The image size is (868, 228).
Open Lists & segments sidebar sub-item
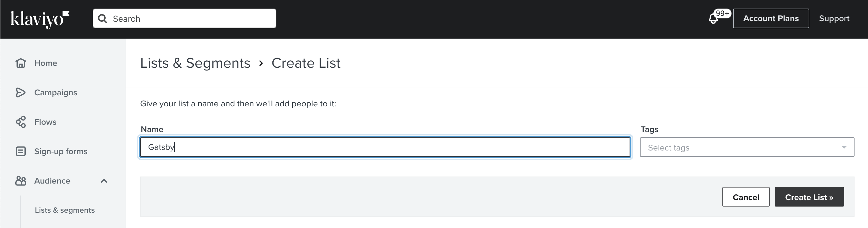65,210
